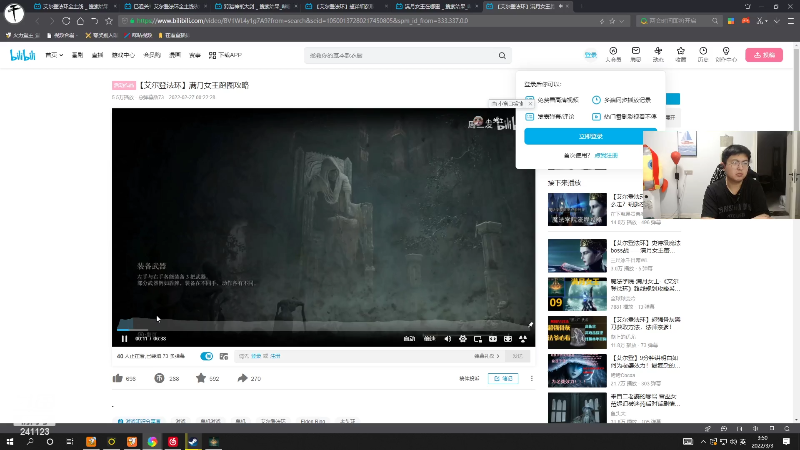Viewport: 800px width, 450px height.
Task: Open the creator center lightbulb icon
Action: click(726, 54)
